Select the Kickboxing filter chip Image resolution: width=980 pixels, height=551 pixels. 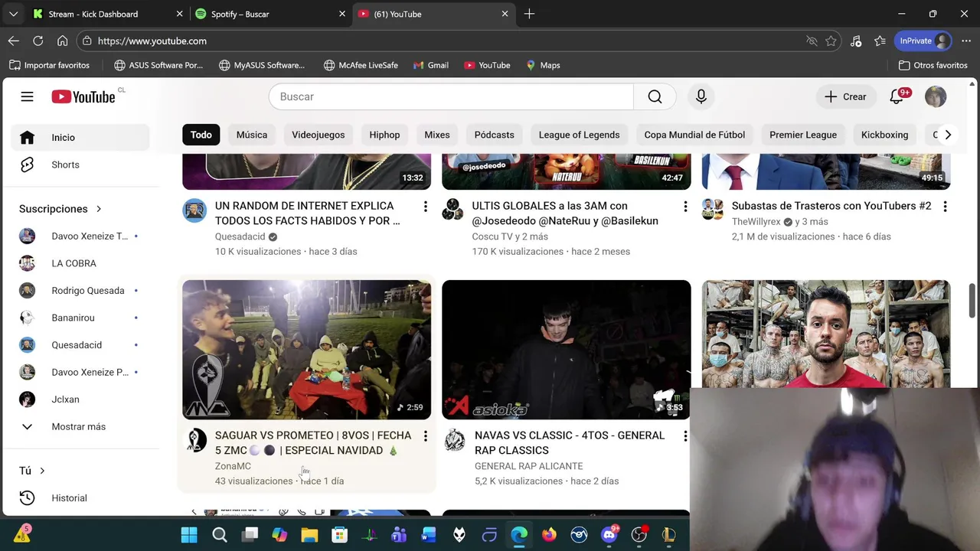coord(884,135)
